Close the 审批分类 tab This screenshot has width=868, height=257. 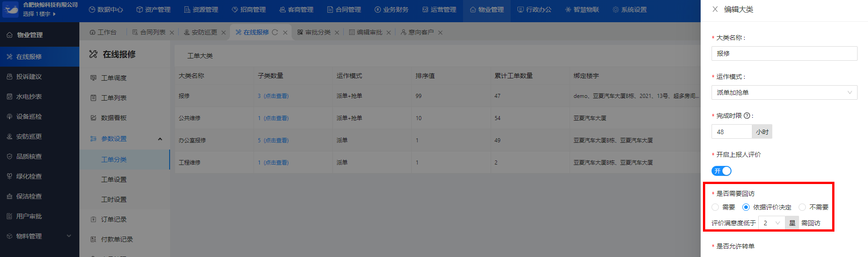(x=337, y=33)
